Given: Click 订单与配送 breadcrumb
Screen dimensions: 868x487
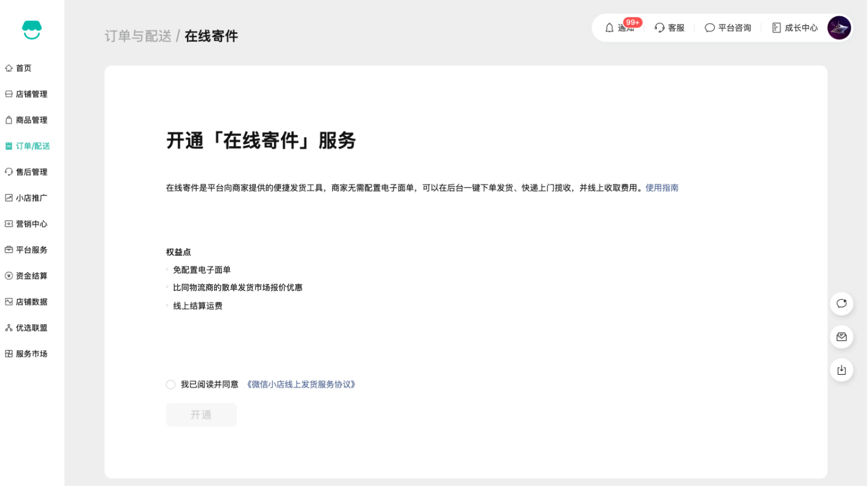Looking at the screenshot, I should [x=138, y=36].
